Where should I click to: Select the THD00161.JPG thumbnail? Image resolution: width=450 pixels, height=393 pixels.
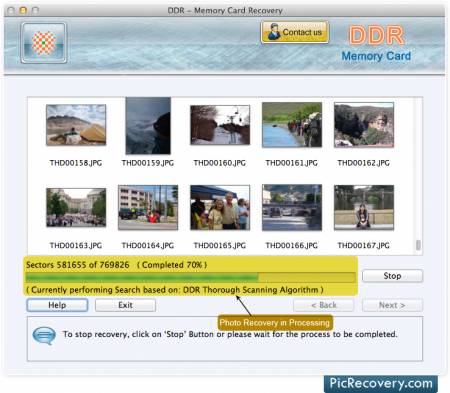tap(292, 125)
